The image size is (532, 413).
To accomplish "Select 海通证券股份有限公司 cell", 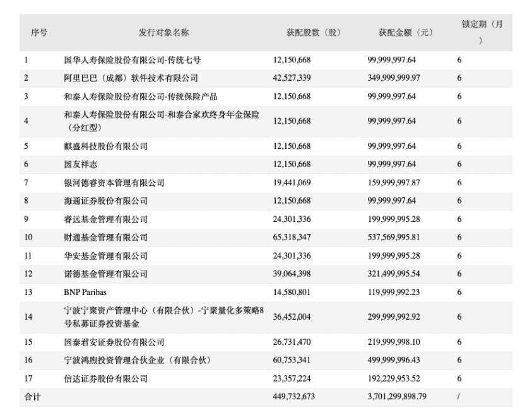I will pos(106,201).
